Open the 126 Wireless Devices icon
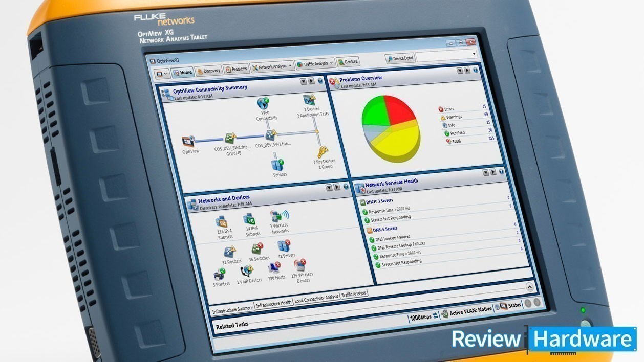 (300, 265)
